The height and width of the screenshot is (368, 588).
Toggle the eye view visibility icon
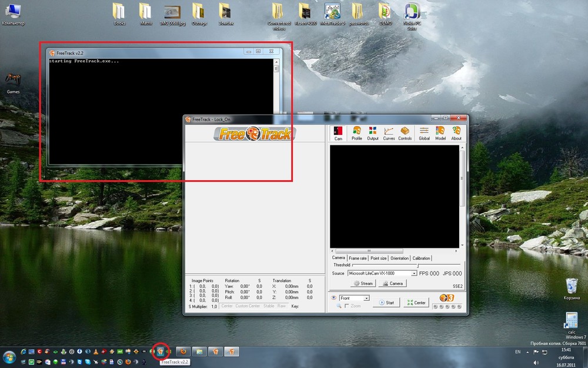point(333,298)
